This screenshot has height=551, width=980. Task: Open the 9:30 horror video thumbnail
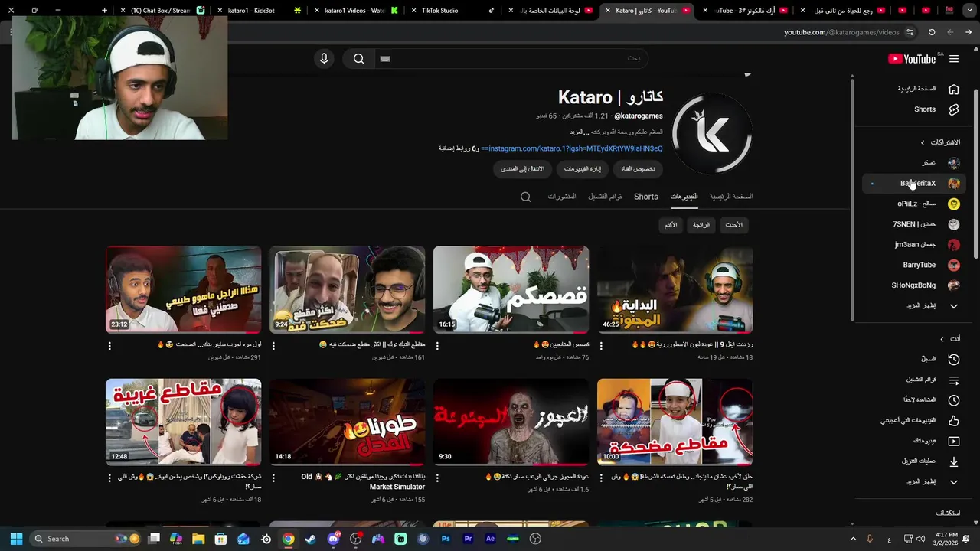(x=511, y=422)
